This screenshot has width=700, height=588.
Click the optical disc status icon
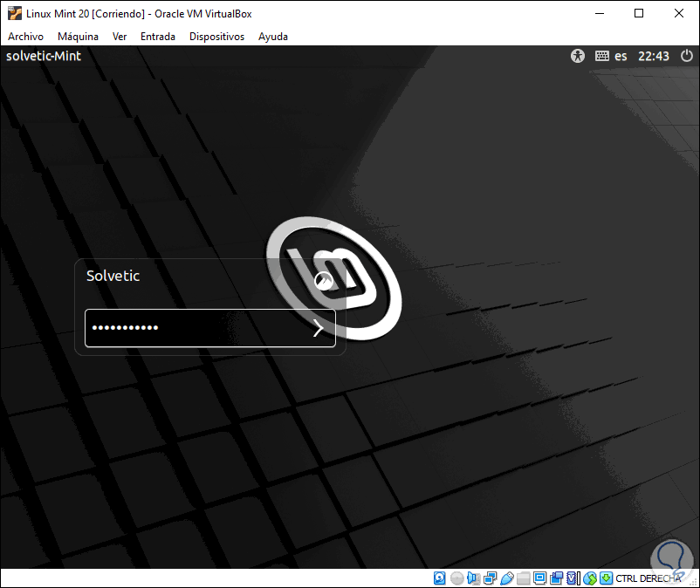click(456, 578)
